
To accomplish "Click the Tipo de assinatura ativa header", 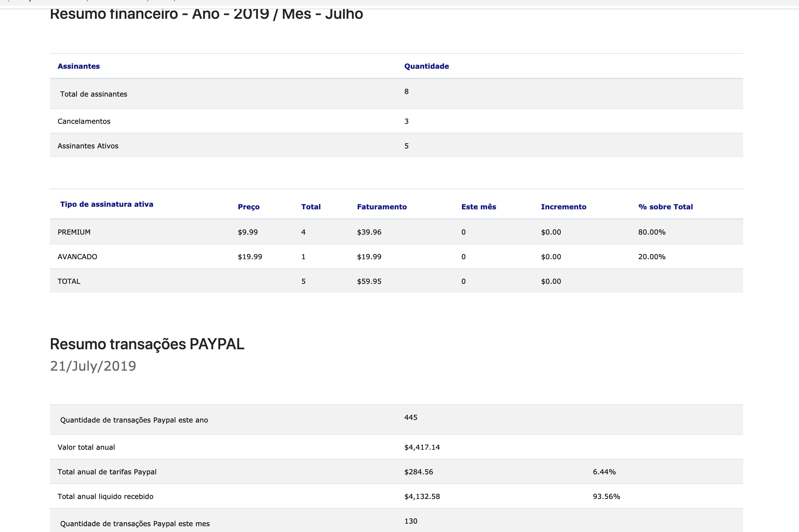I will (107, 204).
